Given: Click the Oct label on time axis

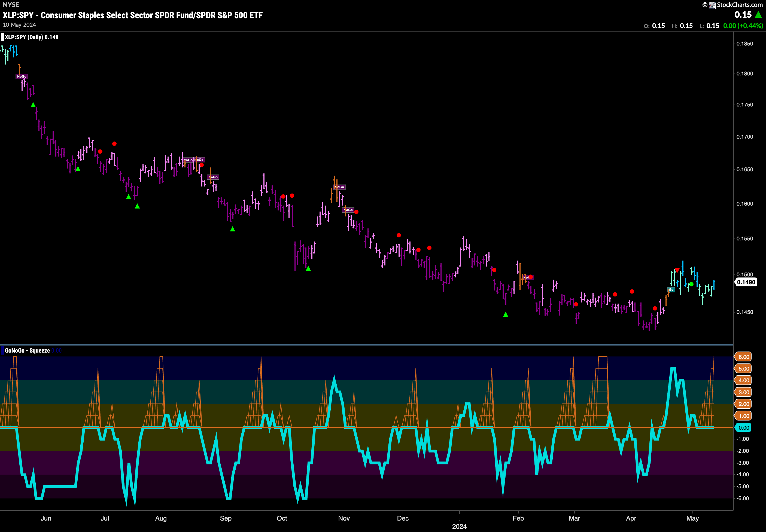Looking at the screenshot, I should pos(282,518).
